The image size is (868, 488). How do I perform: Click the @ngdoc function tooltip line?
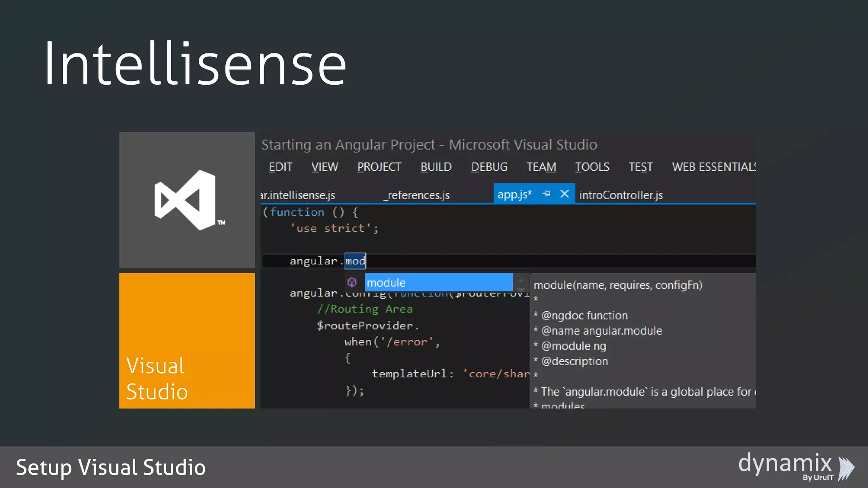tap(580, 316)
